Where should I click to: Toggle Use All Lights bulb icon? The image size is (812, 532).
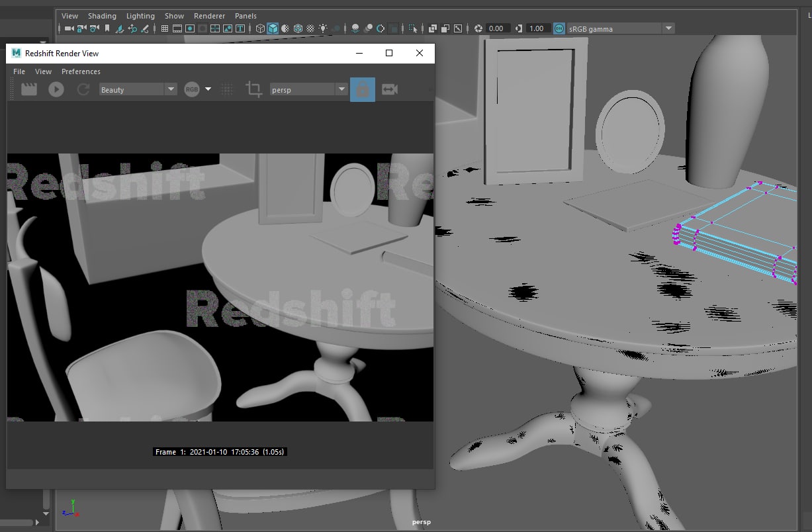(x=323, y=28)
